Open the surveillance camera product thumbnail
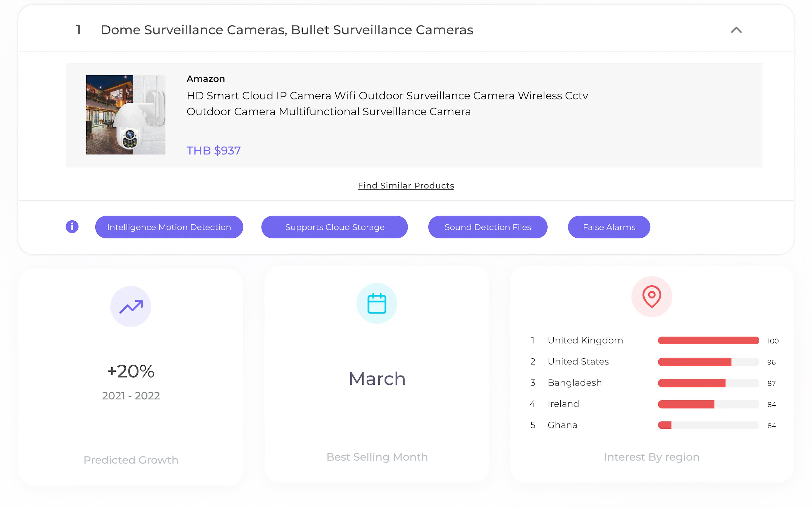812x508 pixels. pyautogui.click(x=126, y=115)
